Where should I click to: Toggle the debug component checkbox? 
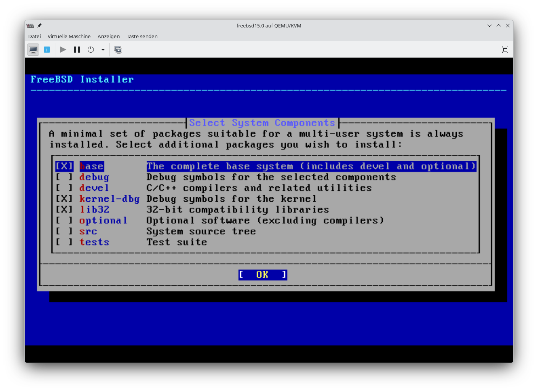[x=64, y=177]
